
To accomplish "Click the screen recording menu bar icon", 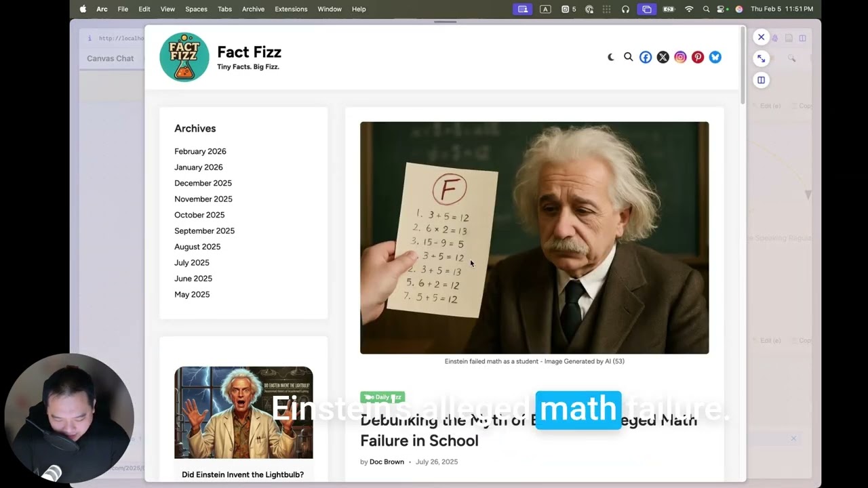I will click(522, 9).
